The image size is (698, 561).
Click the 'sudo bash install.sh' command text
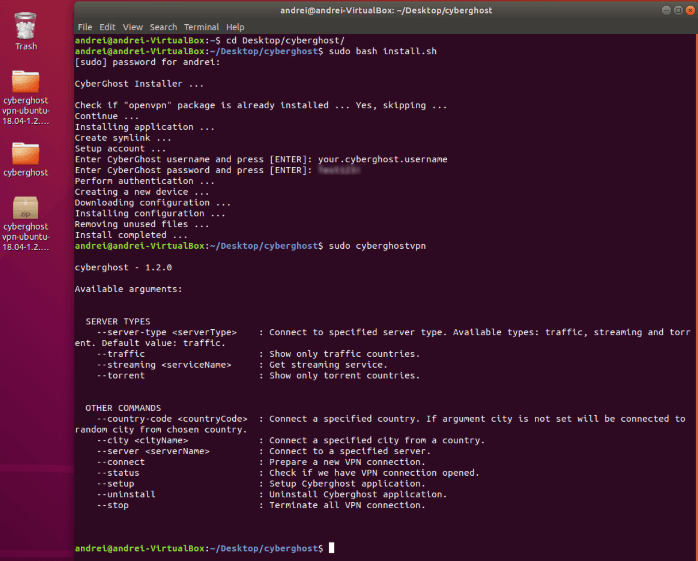pos(383,51)
